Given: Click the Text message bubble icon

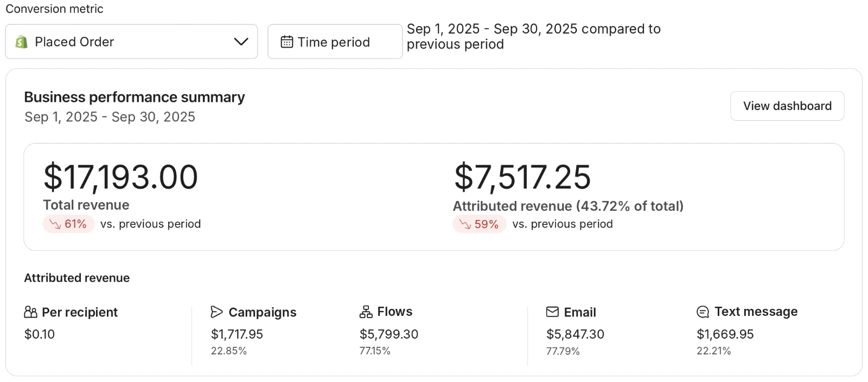Looking at the screenshot, I should tap(703, 312).
